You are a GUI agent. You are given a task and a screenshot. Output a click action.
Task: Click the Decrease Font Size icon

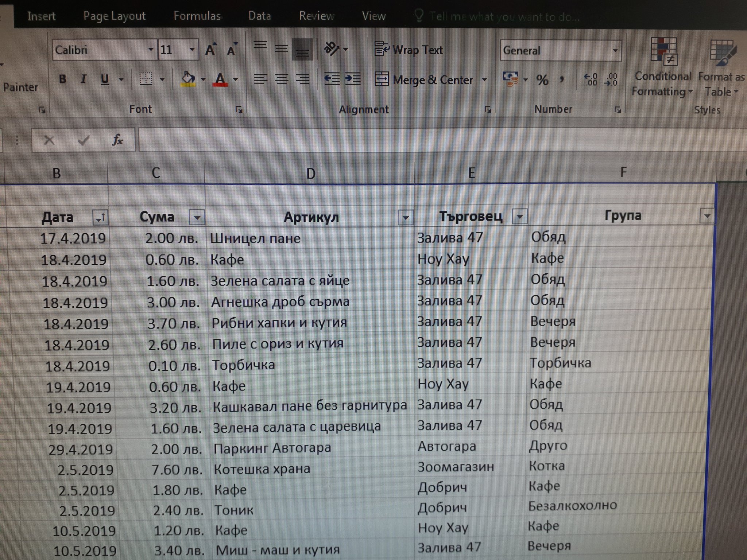coord(232,50)
